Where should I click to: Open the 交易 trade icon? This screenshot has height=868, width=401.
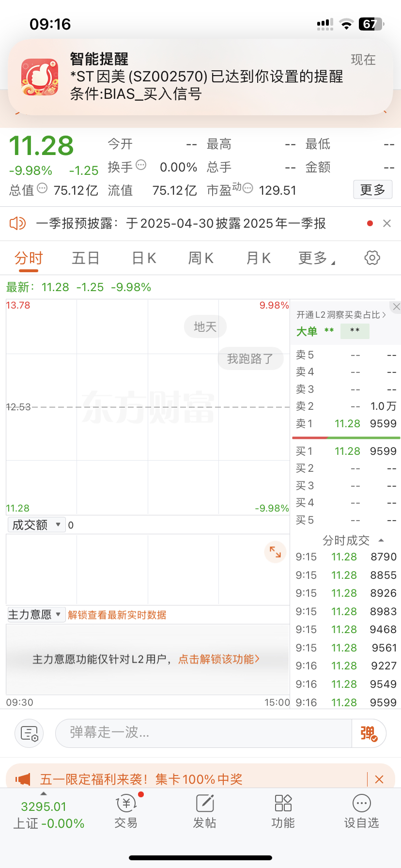(x=126, y=810)
